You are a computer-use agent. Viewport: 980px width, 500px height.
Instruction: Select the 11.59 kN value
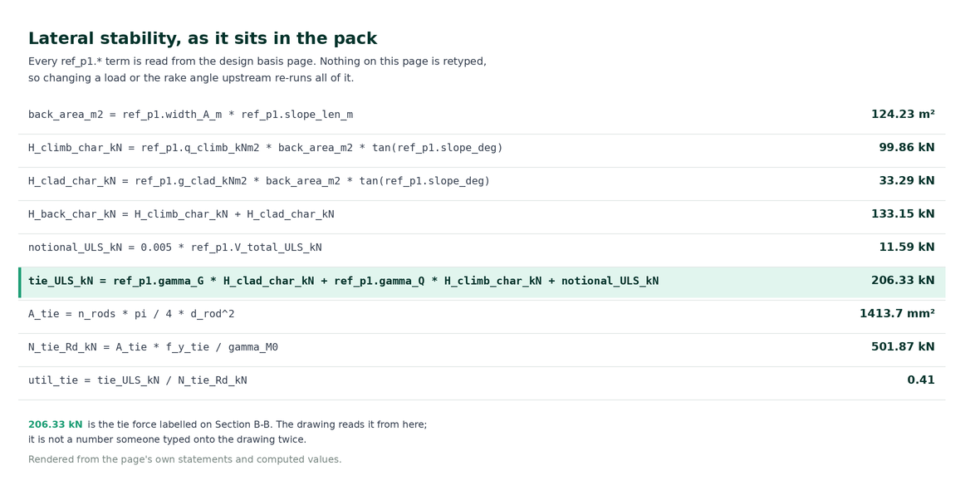906,247
